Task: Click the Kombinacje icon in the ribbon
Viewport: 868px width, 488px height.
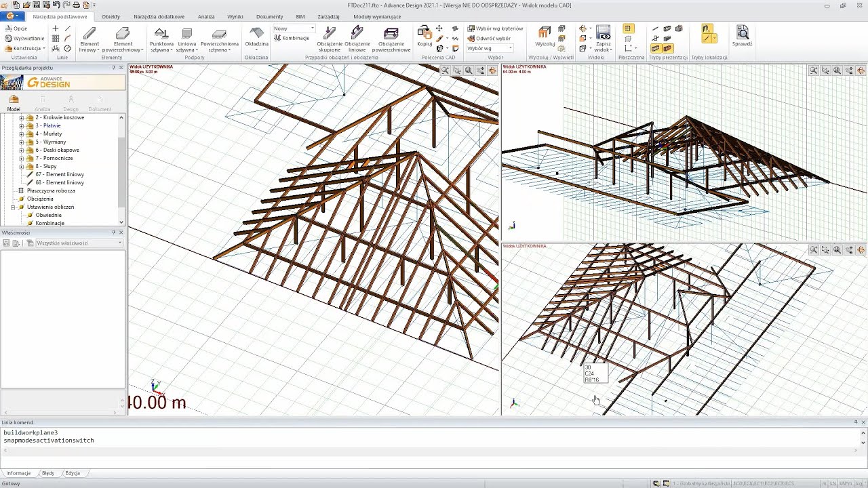Action: coord(292,38)
